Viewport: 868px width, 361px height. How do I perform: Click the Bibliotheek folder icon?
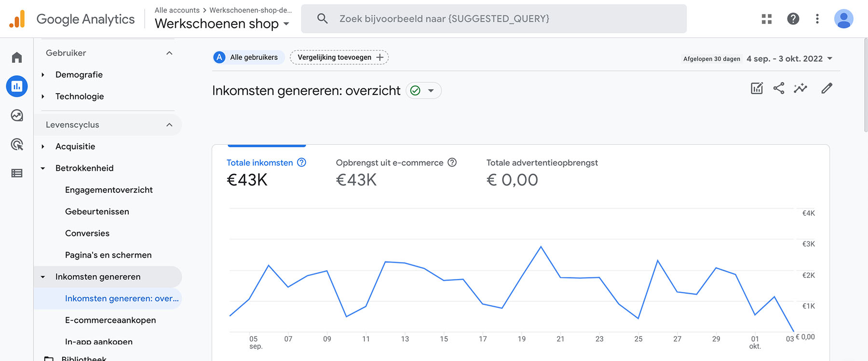49,359
